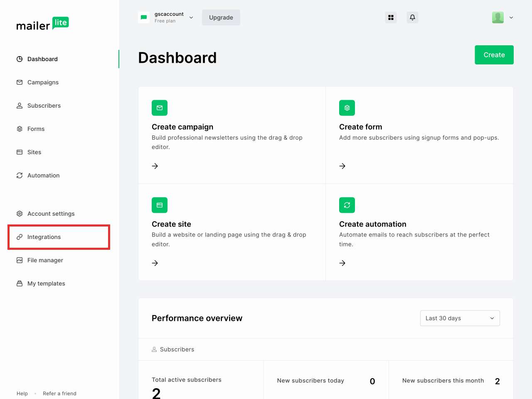
Task: Click the Subscribers person icon
Action: 20,106
